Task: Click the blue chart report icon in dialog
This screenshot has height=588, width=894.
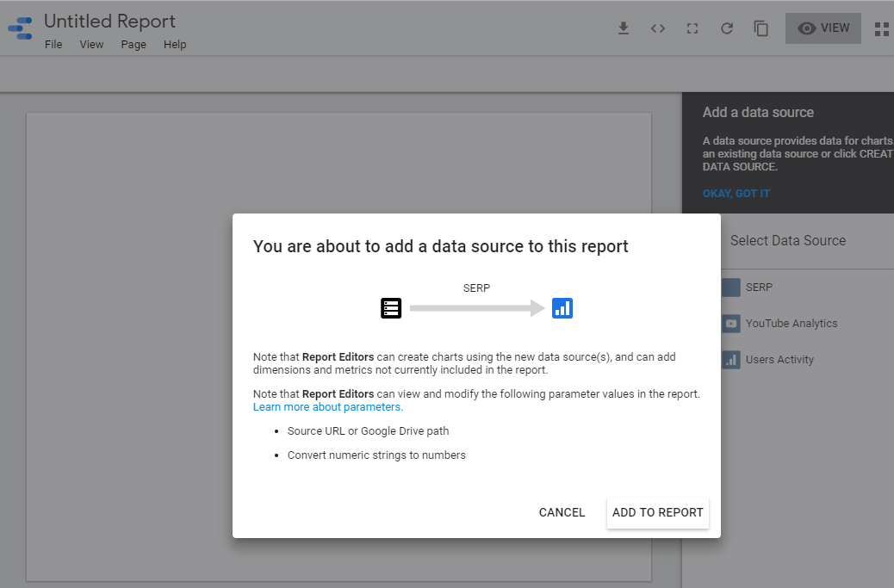Action: tap(562, 308)
